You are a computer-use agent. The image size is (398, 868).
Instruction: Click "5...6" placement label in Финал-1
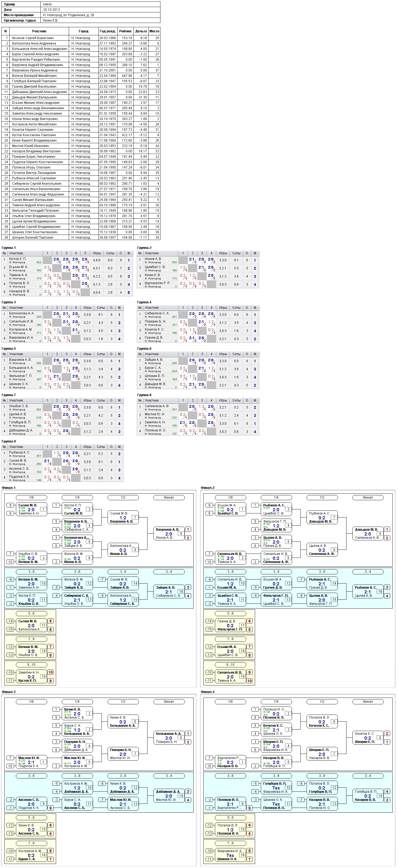[31, 613]
